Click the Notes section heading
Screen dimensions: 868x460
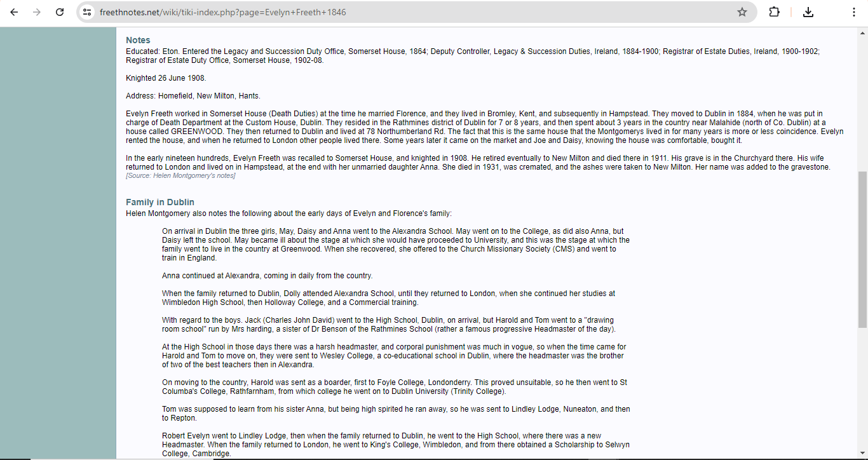[x=138, y=40]
